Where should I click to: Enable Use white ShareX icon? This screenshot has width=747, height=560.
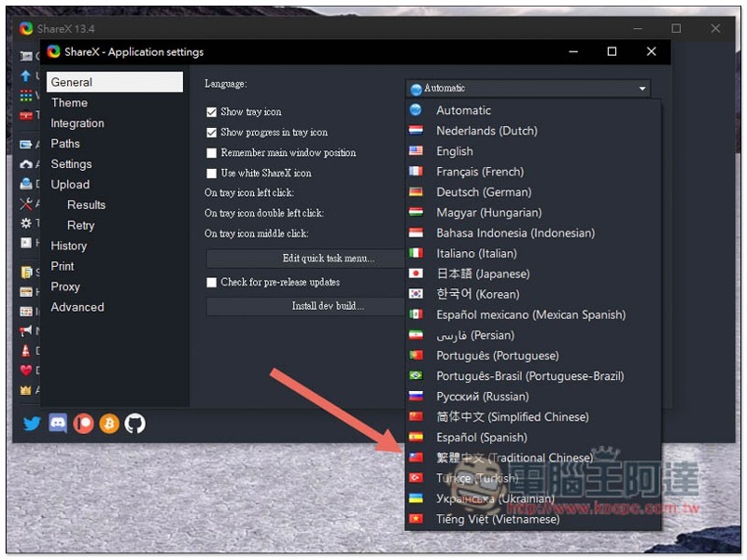[x=212, y=174]
